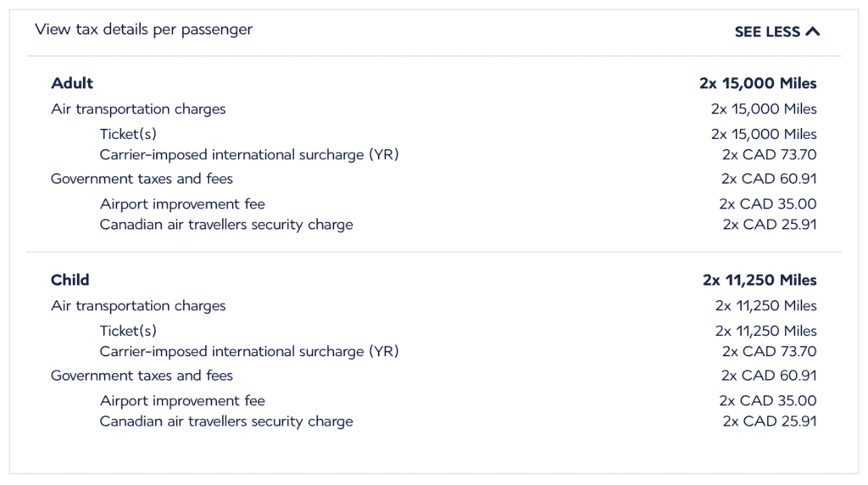The width and height of the screenshot is (868, 485).
Task: Click the upward chevron beside SEE LESS
Action: (813, 31)
